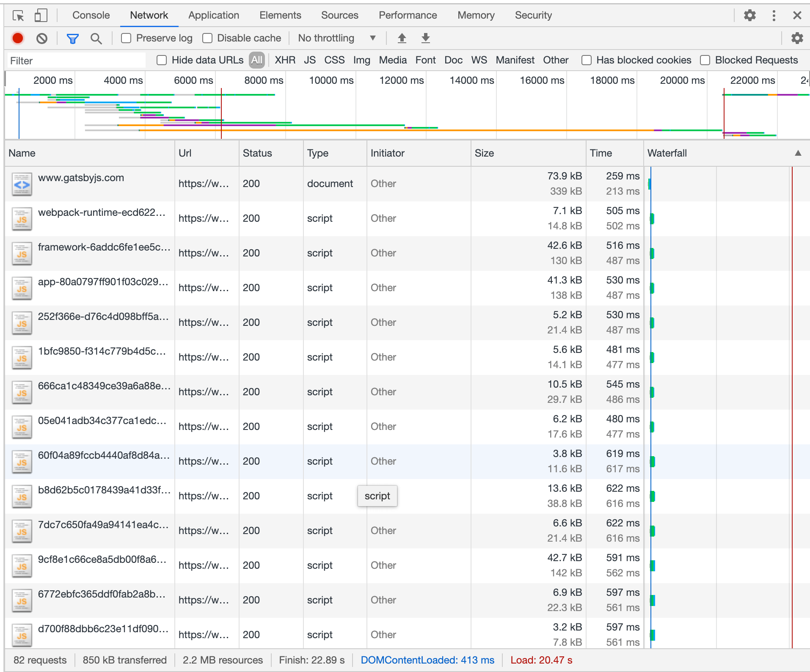
Task: Click JS icon of 05e041adb34c377ca1edc row
Action: coord(22,427)
